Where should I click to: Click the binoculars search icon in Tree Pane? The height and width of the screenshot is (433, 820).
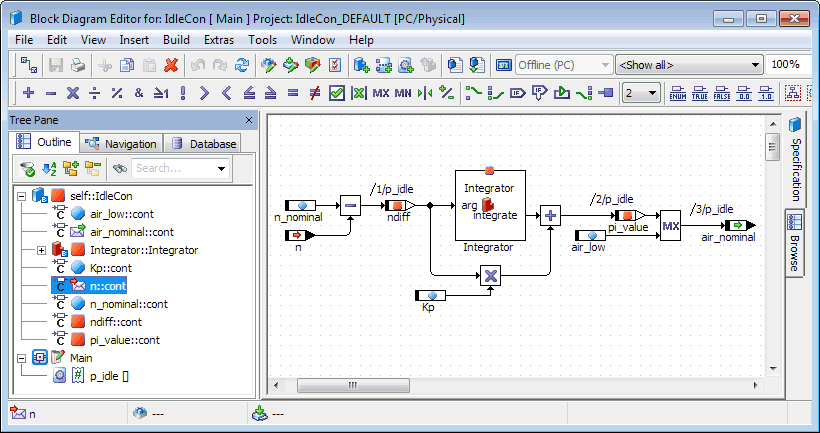[x=120, y=168]
